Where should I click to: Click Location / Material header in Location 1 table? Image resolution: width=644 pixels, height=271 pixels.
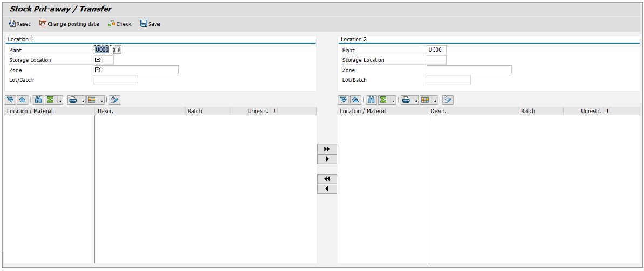[49, 111]
